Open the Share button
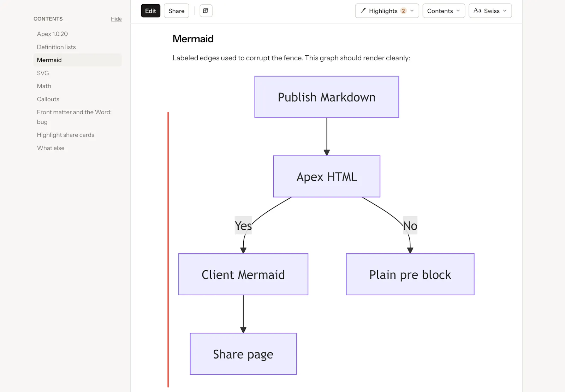This screenshot has height=392, width=565. click(x=176, y=11)
